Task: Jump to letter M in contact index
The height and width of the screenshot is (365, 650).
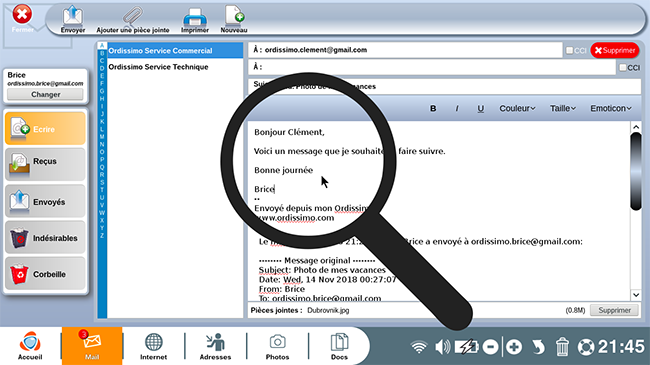Action: pyautogui.click(x=102, y=136)
